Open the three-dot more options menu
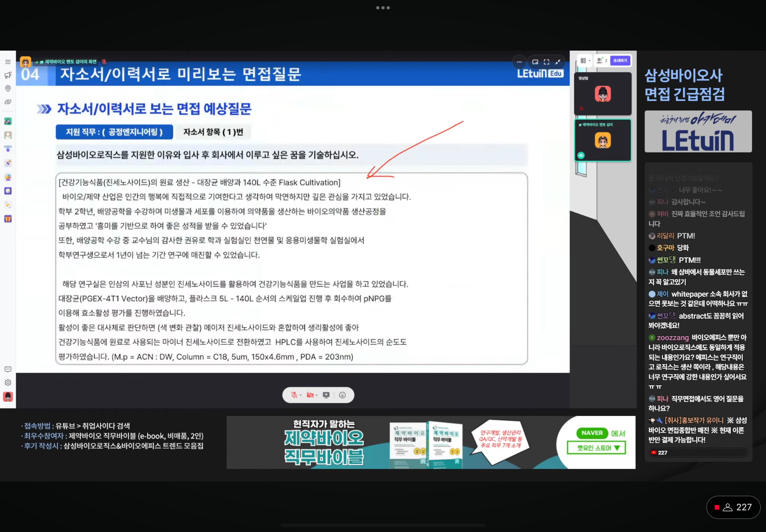This screenshot has width=766, height=532. tap(519, 62)
